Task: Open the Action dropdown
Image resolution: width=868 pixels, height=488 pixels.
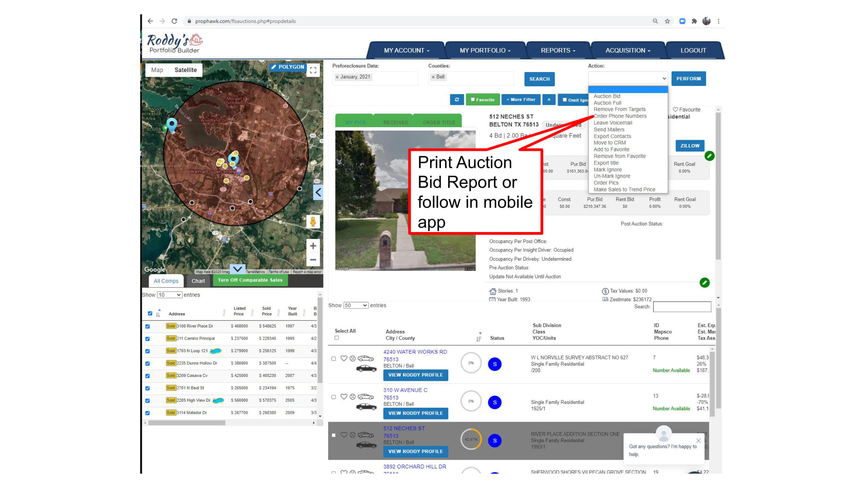Action: pyautogui.click(x=628, y=79)
